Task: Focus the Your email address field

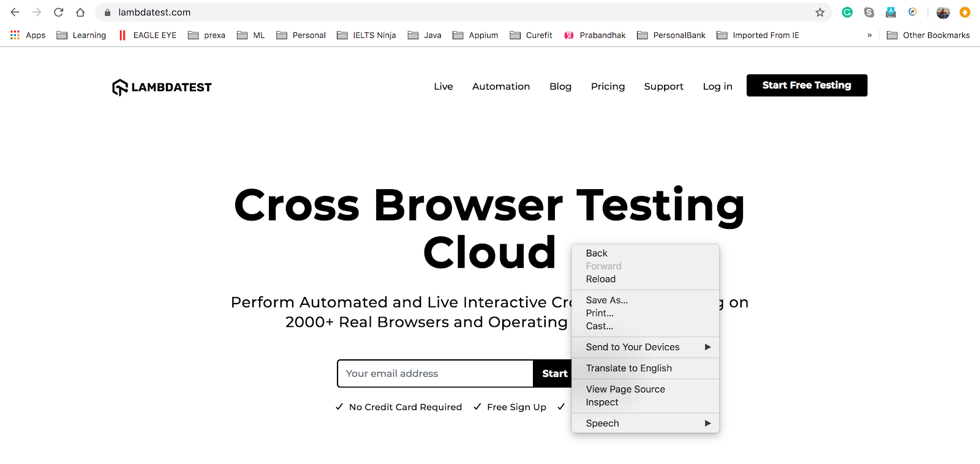Action: click(x=435, y=373)
